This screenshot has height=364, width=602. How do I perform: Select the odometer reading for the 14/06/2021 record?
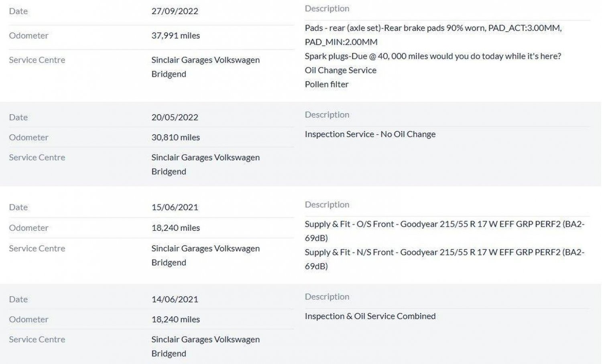click(175, 320)
